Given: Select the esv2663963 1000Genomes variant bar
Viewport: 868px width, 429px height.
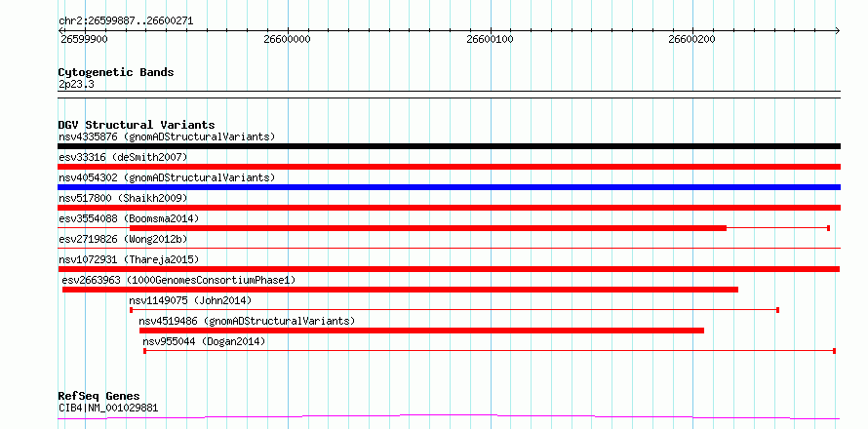Looking at the screenshot, I should click(x=400, y=290).
